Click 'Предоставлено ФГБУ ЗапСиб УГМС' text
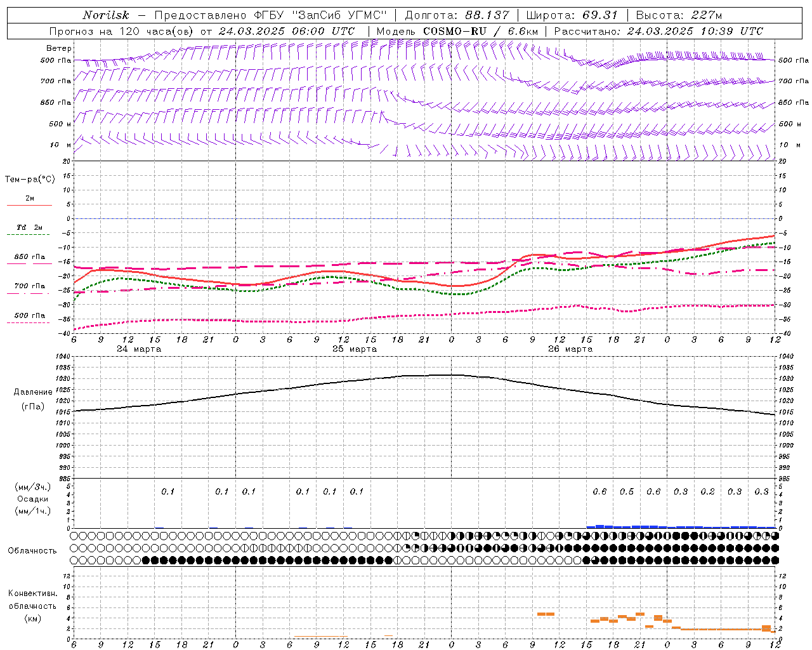 click(271, 15)
